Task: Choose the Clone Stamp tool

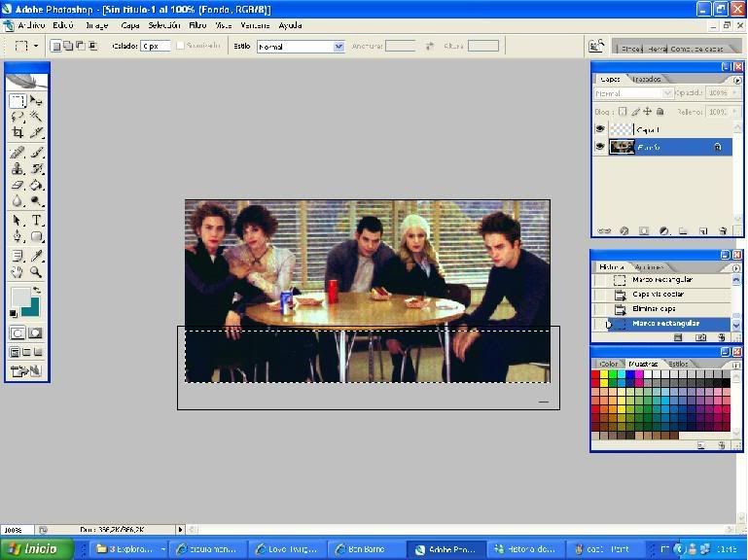Action: (x=18, y=168)
